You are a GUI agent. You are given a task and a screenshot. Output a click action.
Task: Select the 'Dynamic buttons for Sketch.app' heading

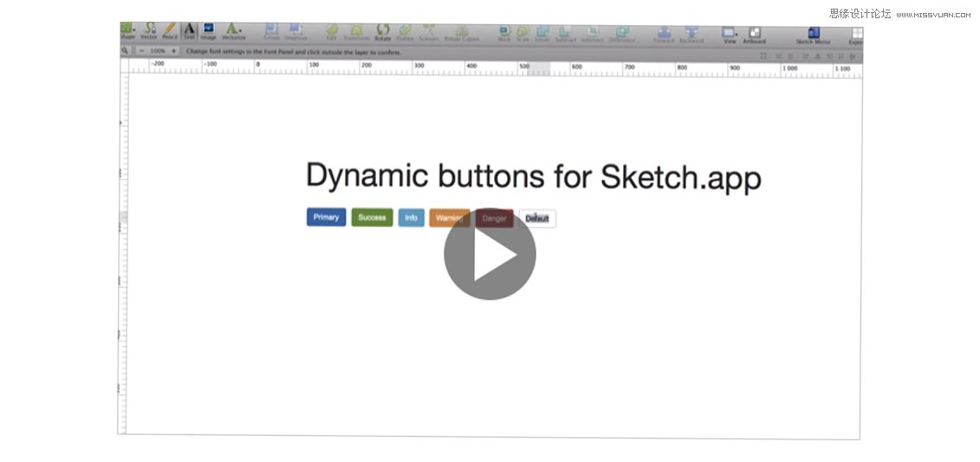coord(533,177)
